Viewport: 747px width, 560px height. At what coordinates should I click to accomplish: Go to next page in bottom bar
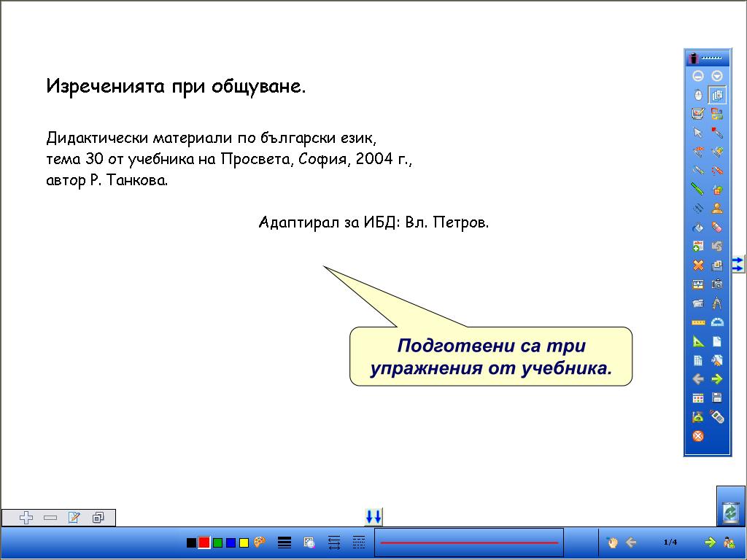710,542
